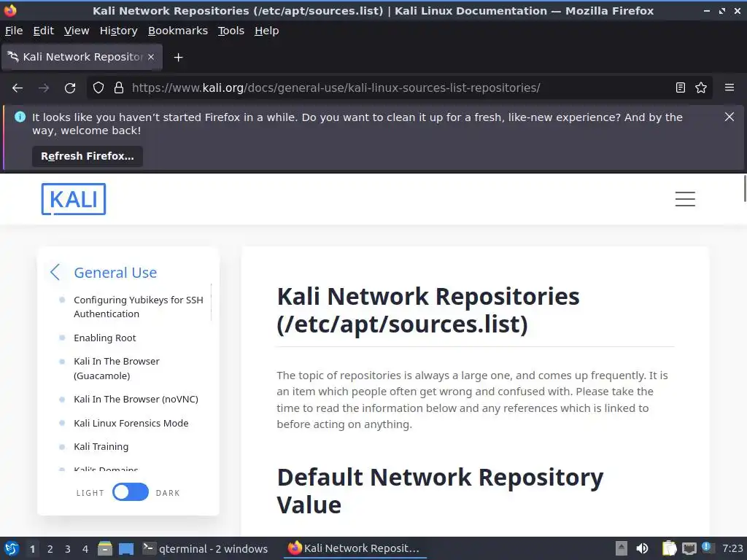Open the Enabling Root sidebar link
The image size is (747, 560).
coord(105,338)
